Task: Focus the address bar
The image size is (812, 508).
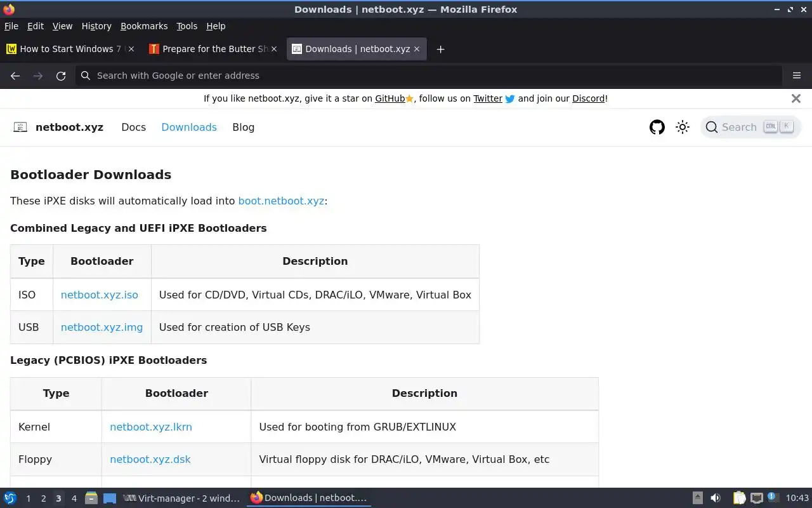Action: tap(429, 76)
